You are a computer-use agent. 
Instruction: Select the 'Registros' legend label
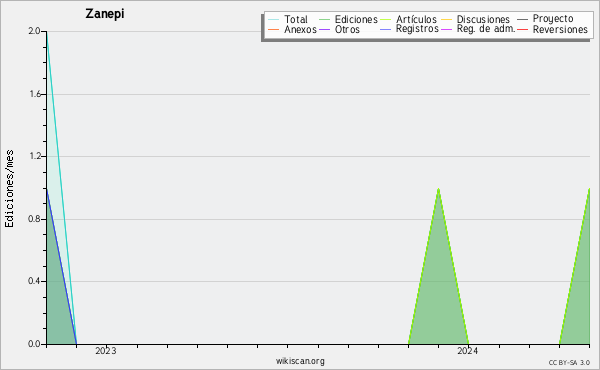pyautogui.click(x=417, y=29)
